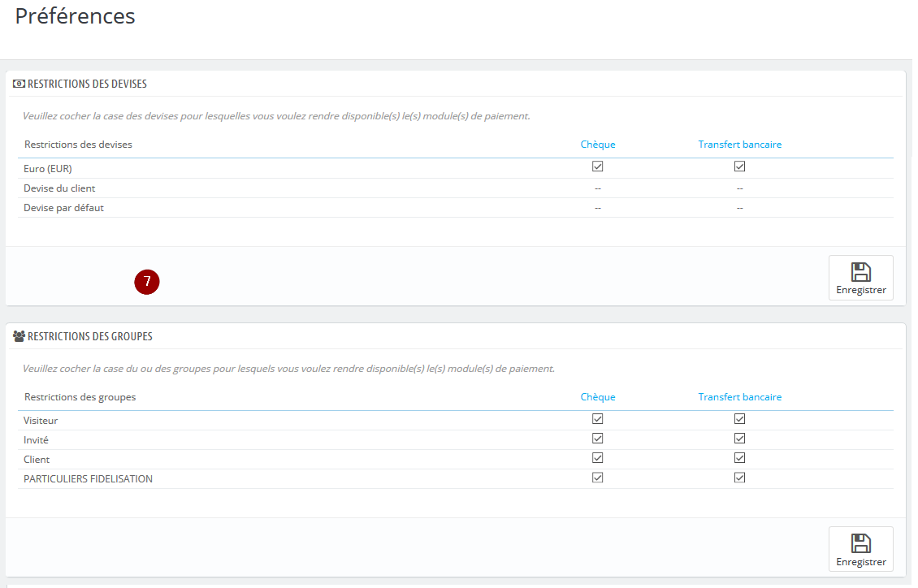This screenshot has width=918, height=588.
Task: Toggle Chèque checkbox for Client group
Action: pyautogui.click(x=597, y=458)
